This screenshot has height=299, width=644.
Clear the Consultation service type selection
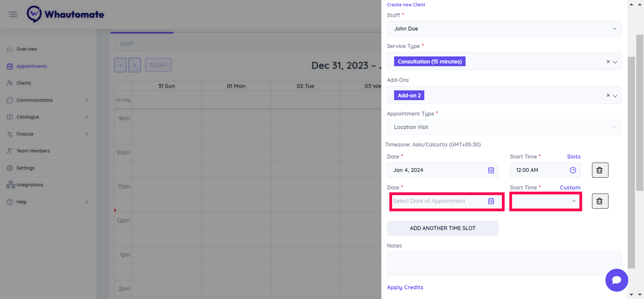(x=608, y=62)
